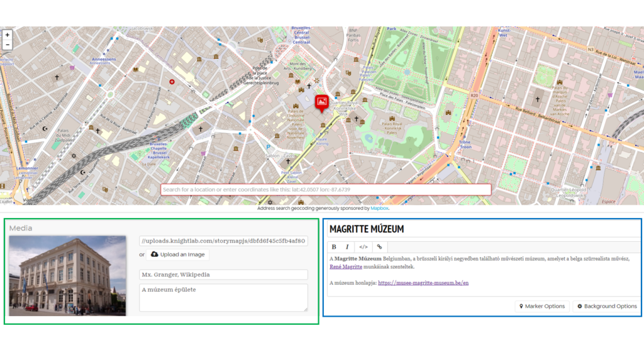Switch editor to HTML source view
Viewport: 644px width, 338px height.
click(363, 247)
